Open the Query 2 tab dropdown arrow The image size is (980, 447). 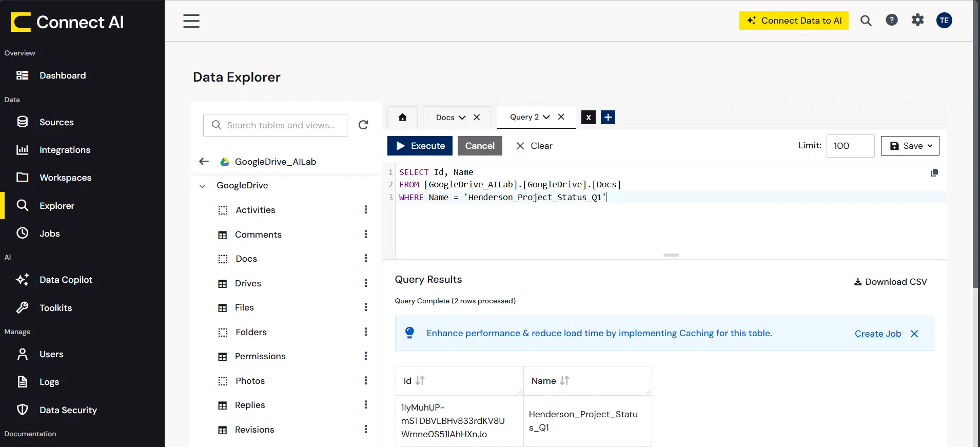click(x=546, y=117)
